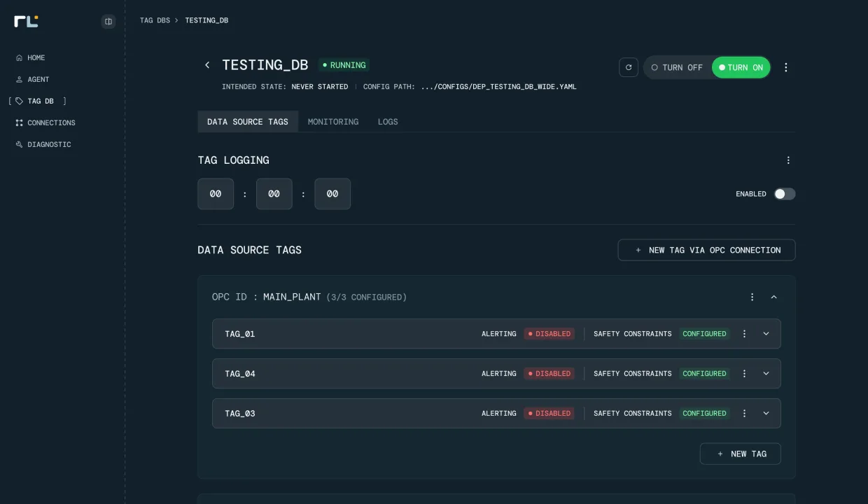Click the hours field of the logging timer
This screenshot has width=868, height=504.
click(x=216, y=194)
